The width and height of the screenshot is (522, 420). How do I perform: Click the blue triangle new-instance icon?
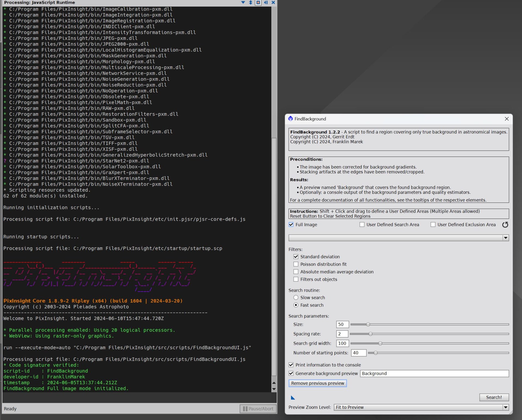click(293, 398)
